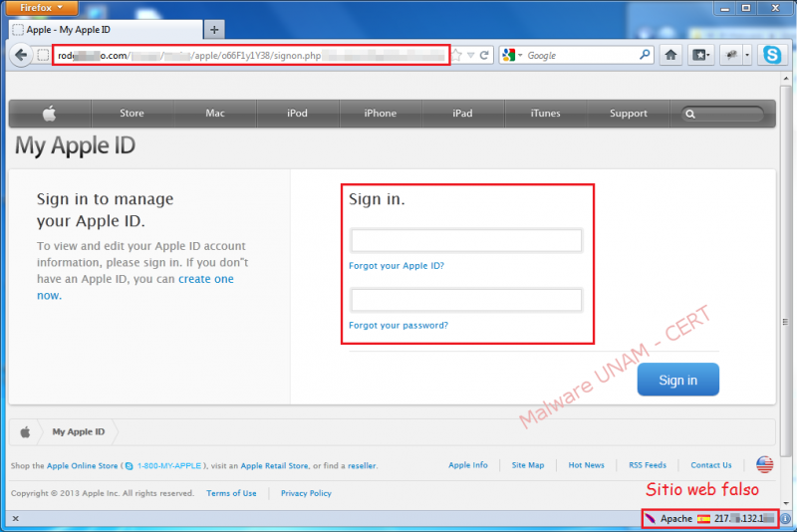This screenshot has height=532, width=797.
Task: Open the Firefox home page icon
Action: click(670, 55)
